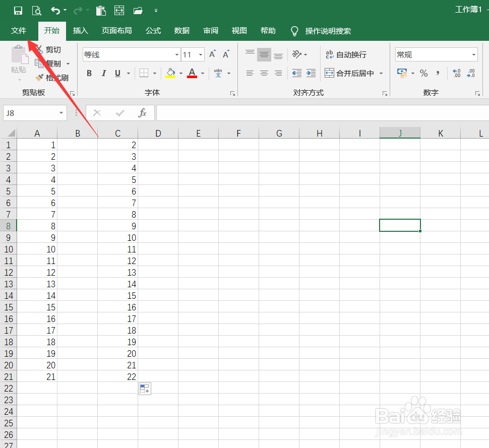Open the 文件 (File) menu tab
Screen dimensions: 489x448
coord(19,31)
